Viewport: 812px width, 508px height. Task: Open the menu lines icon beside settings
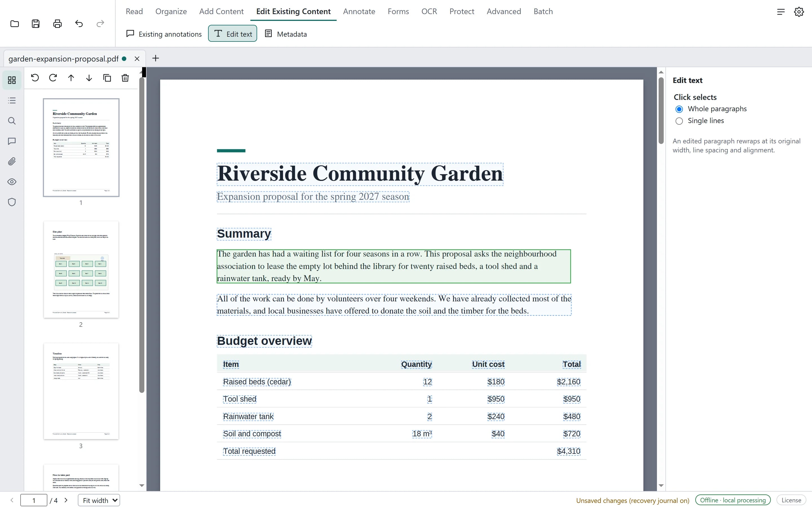coord(781,12)
